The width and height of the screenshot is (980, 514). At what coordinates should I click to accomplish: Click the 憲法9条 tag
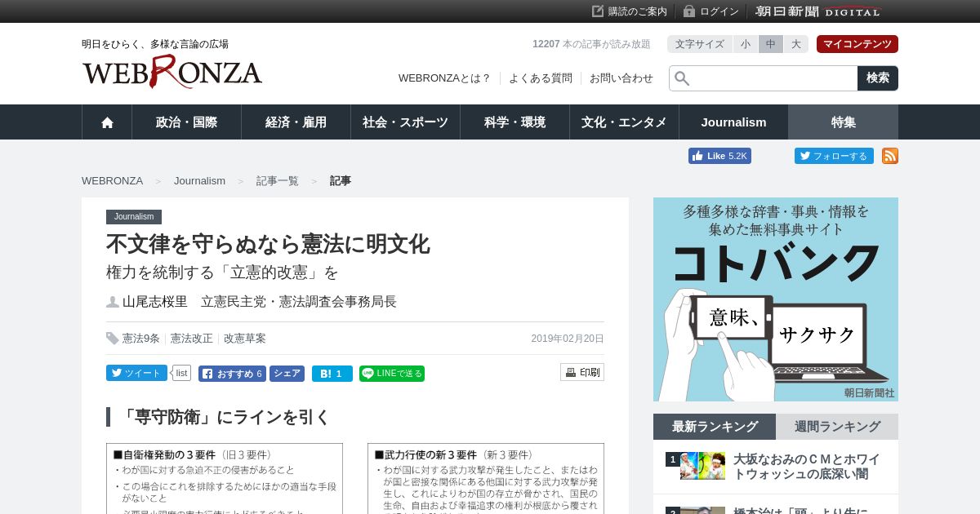click(141, 339)
